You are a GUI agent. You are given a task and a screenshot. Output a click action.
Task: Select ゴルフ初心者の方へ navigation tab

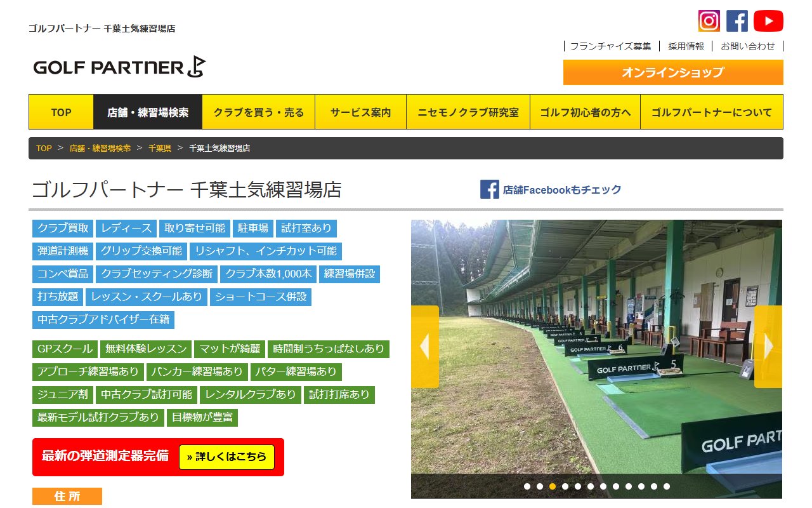[x=586, y=112]
